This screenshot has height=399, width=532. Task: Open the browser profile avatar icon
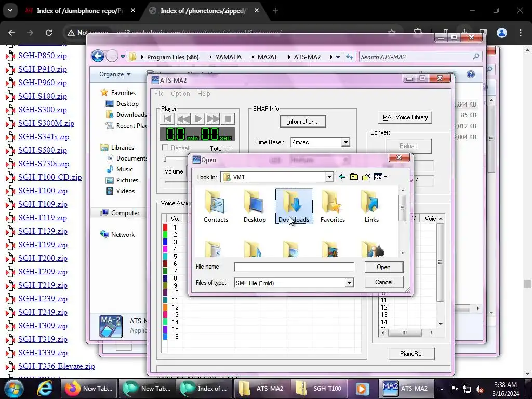click(x=502, y=33)
